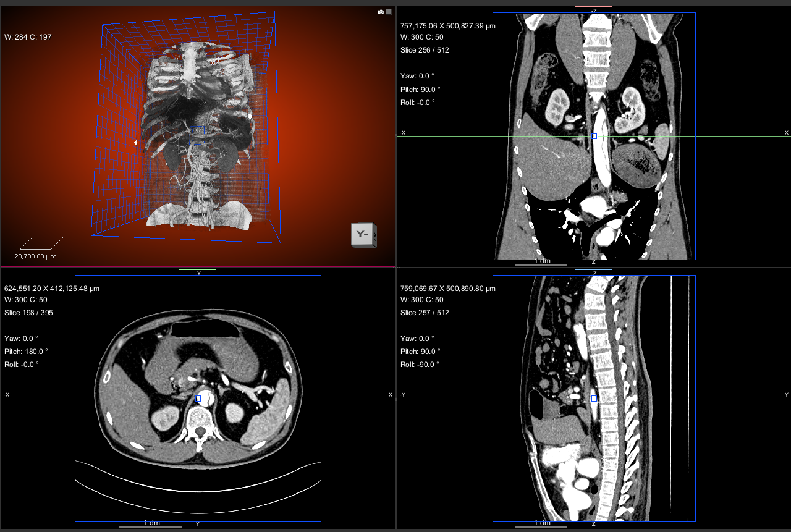Click the 1 dm scale bar in the sagittal view
Image resolution: width=791 pixels, height=532 pixels.
pos(541,524)
